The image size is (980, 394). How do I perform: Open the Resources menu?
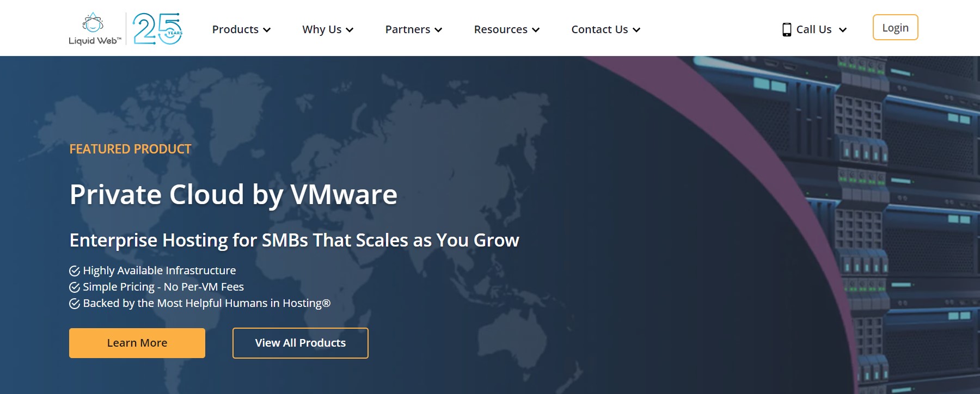pos(501,29)
